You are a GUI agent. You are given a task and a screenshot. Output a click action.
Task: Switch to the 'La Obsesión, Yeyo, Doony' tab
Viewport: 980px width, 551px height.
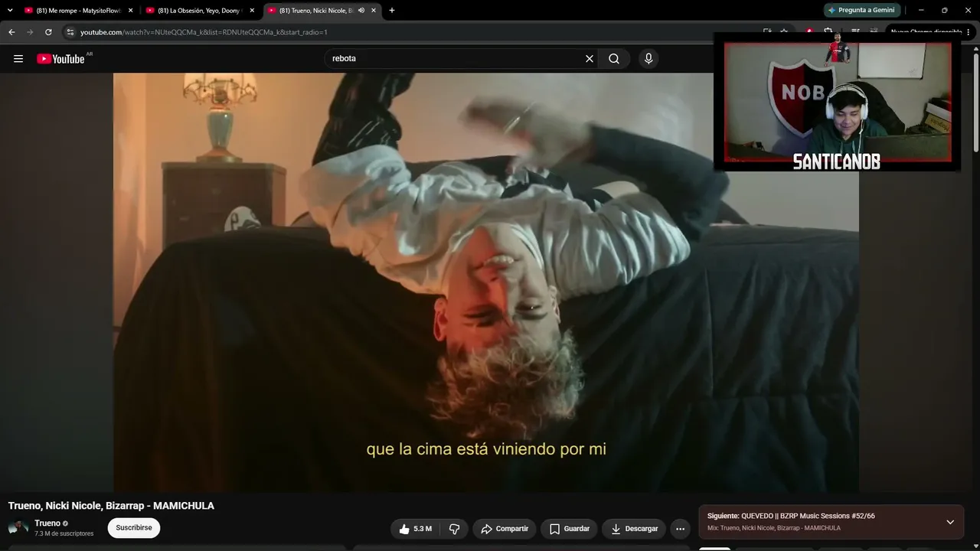tap(200, 11)
